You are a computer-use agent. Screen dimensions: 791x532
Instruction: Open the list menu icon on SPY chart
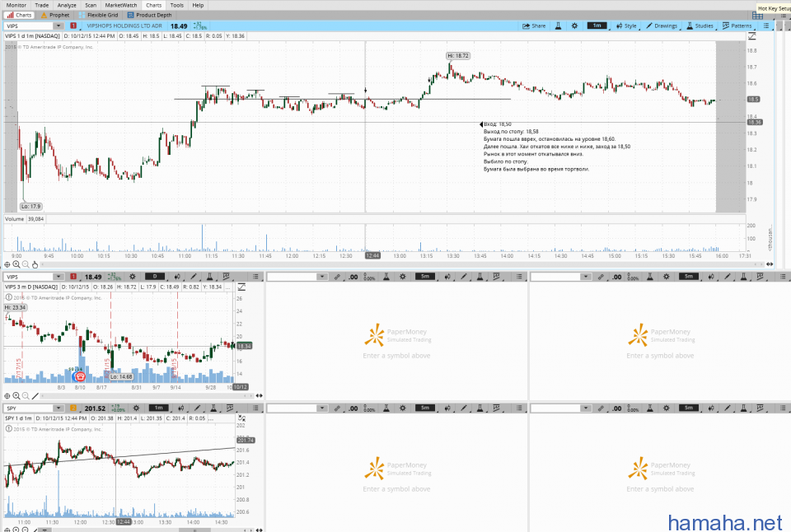point(255,408)
